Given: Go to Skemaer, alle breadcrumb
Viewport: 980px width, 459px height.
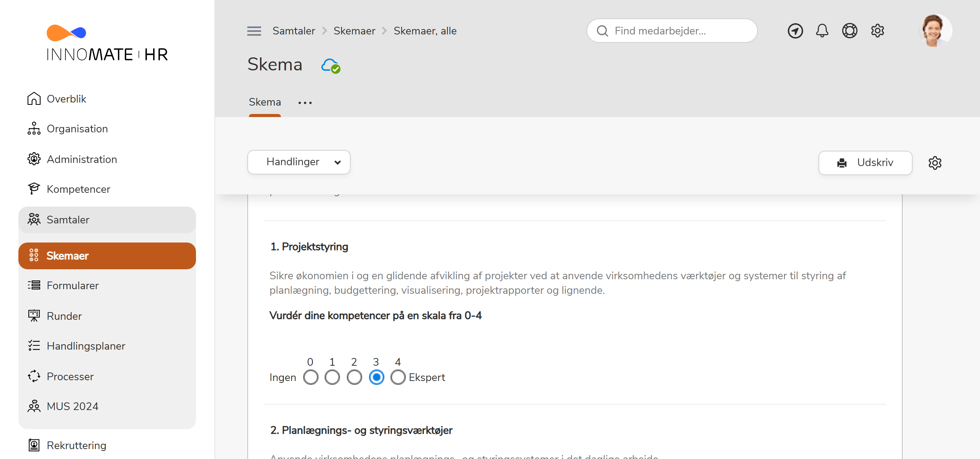Looking at the screenshot, I should [425, 31].
